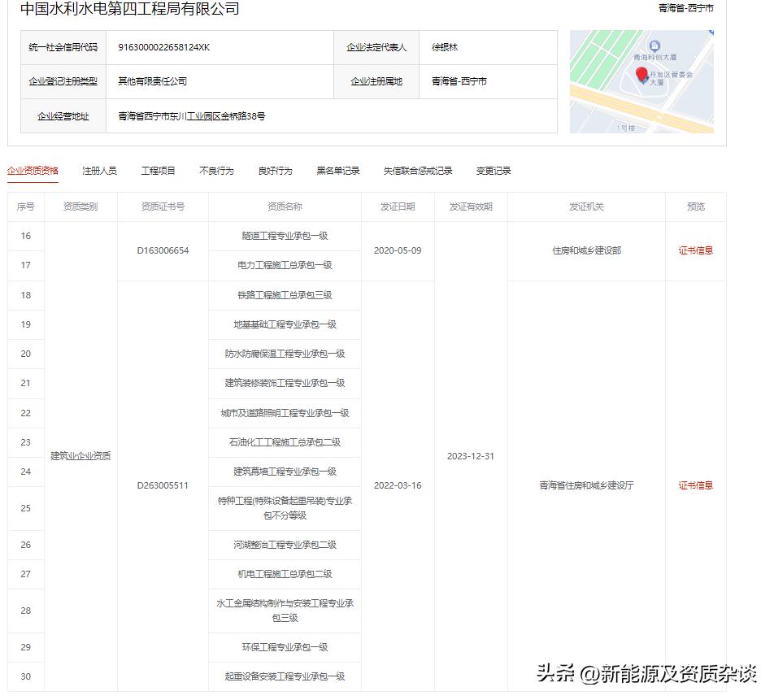Click the legal representative 徐银林
This screenshot has width=774, height=700.
click(444, 47)
